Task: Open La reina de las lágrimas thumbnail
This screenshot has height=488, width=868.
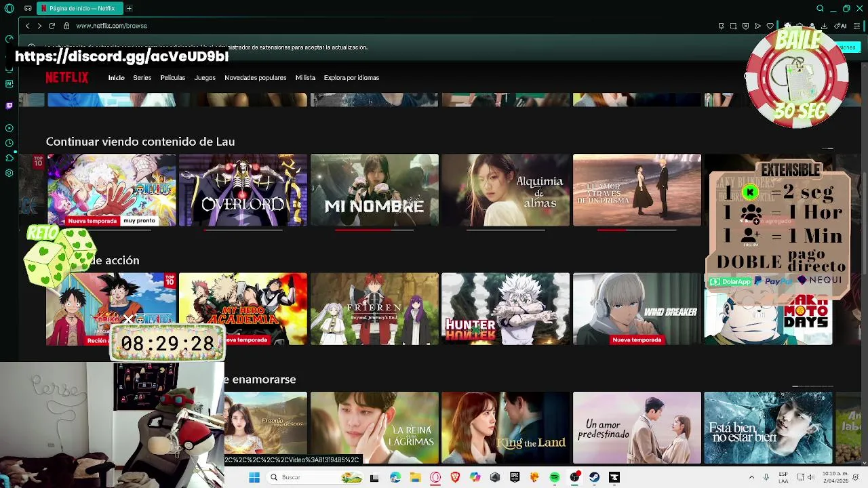Action: (374, 428)
